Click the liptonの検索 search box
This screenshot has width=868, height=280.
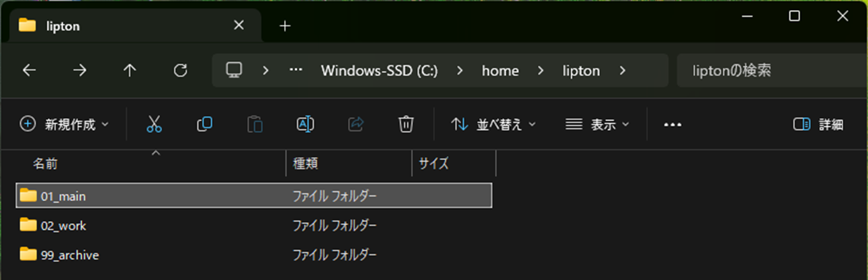pyautogui.click(x=773, y=71)
